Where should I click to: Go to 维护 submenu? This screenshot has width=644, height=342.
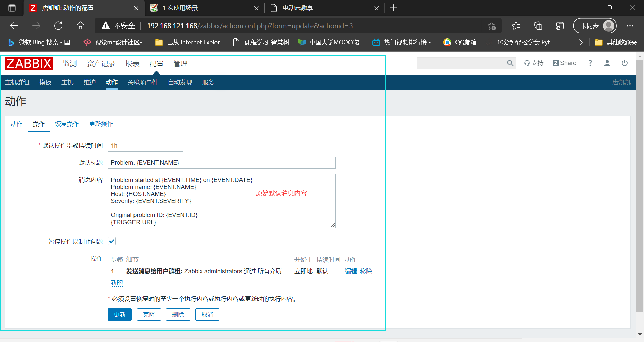(x=90, y=82)
